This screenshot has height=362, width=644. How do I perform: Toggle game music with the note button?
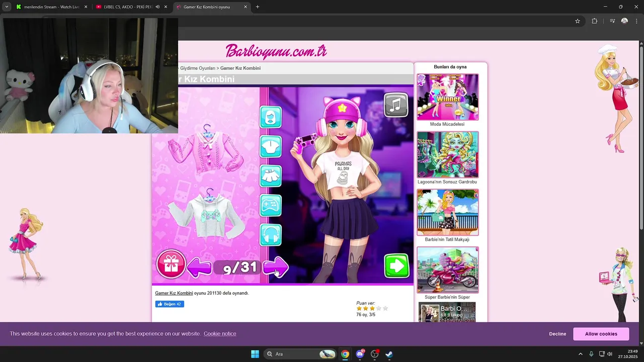[x=396, y=105]
